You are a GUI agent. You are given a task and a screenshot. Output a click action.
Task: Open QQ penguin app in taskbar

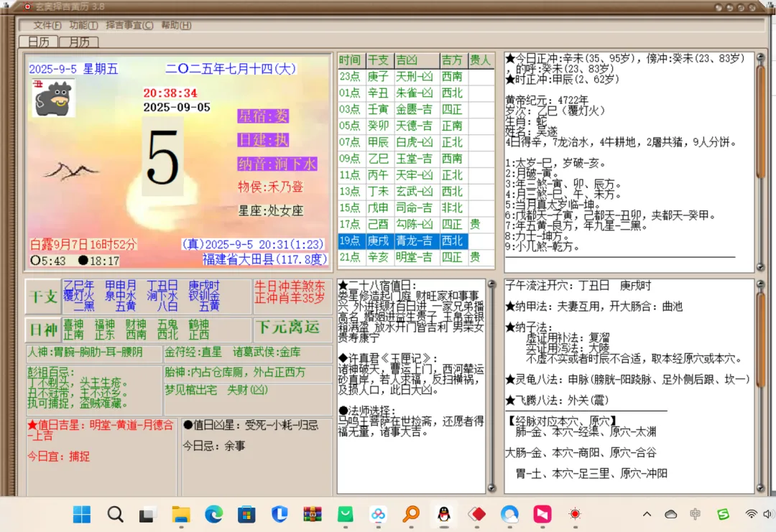tap(443, 514)
